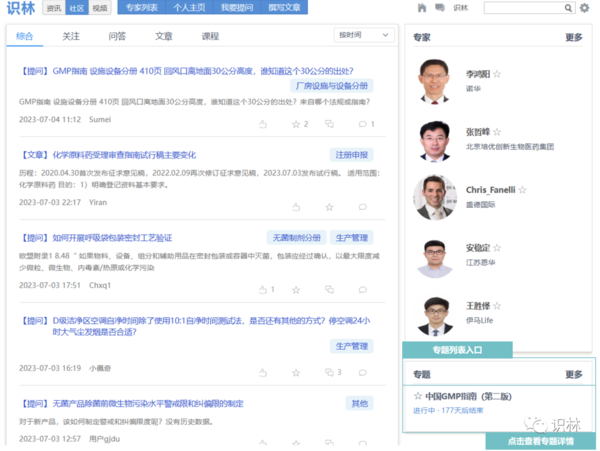Click the 无菌制剂分册 tag
This screenshot has height=451, width=600.
[297, 238]
